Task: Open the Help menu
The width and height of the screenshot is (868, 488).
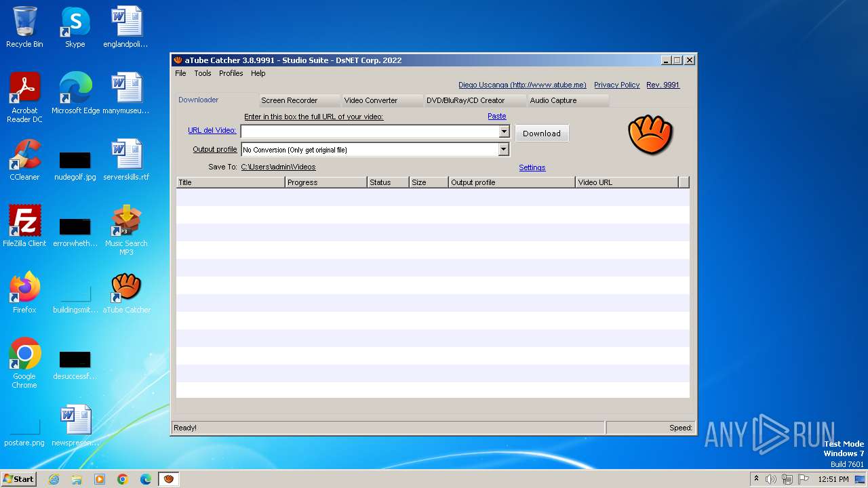Action: 258,73
